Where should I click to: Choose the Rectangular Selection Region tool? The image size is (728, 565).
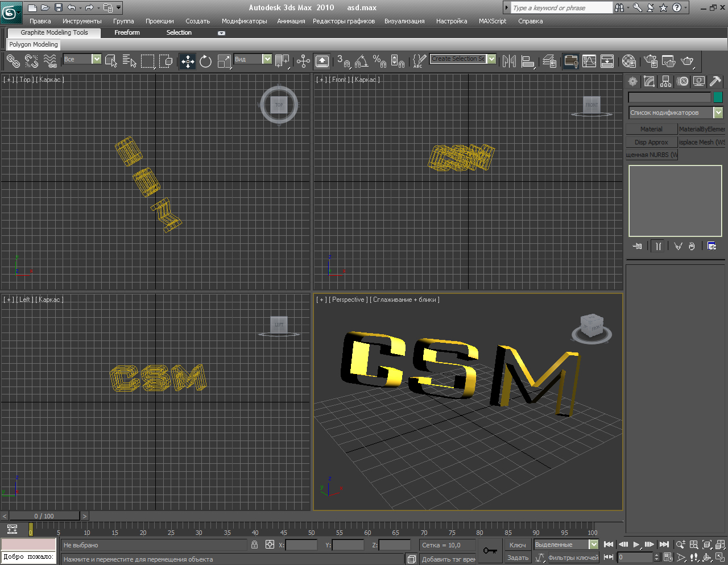(x=148, y=60)
